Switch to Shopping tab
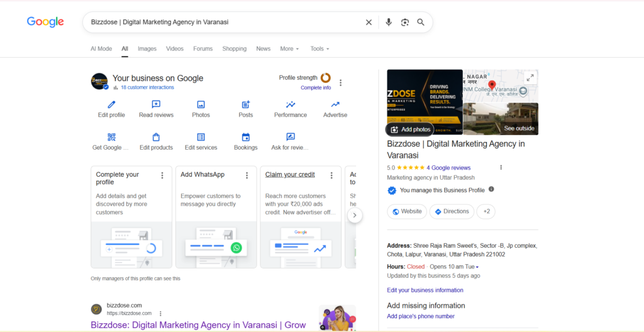Viewport: 644px width, 332px height. pyautogui.click(x=235, y=48)
